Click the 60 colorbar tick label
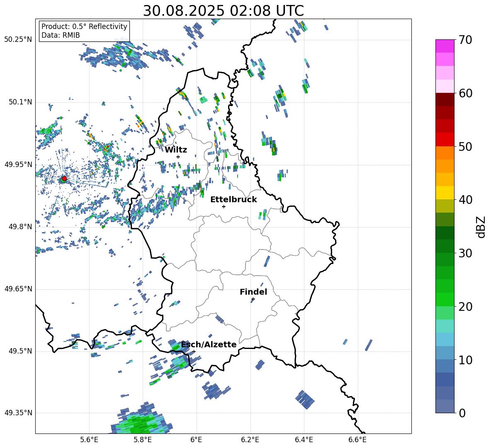This screenshot has height=448, width=491. tap(465, 93)
